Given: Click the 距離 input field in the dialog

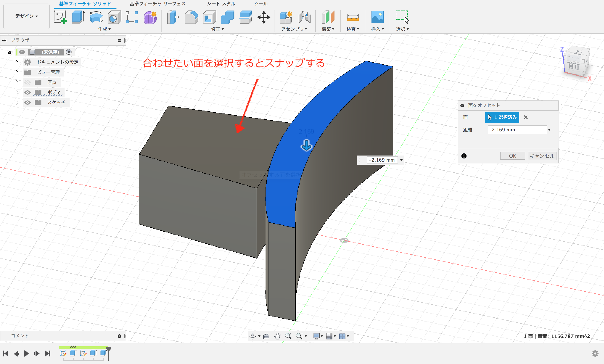Looking at the screenshot, I should (x=517, y=130).
